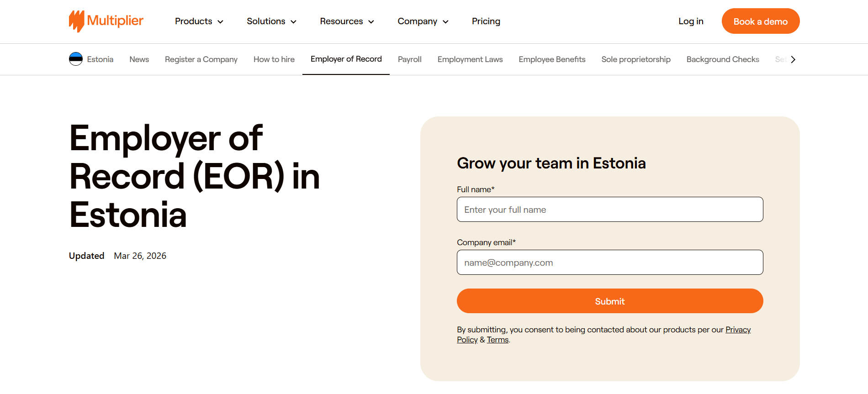Open the Pricing page
The image size is (868, 394).
point(486,21)
